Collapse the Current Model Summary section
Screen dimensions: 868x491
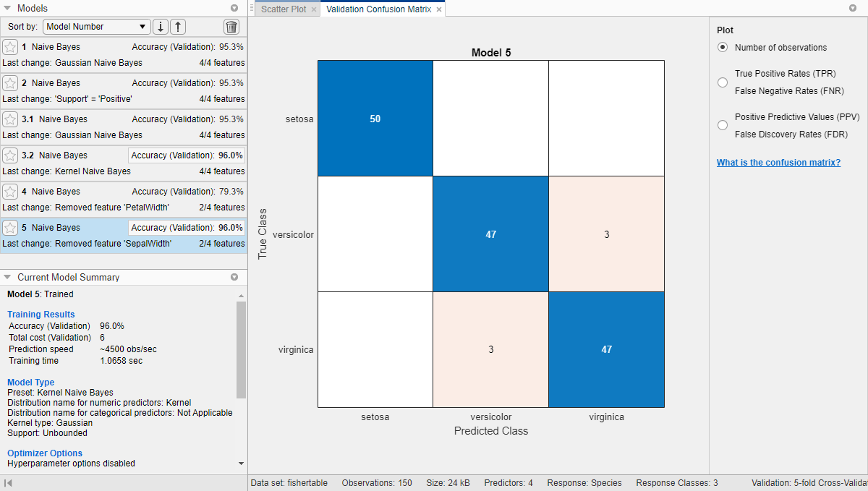coord(7,277)
